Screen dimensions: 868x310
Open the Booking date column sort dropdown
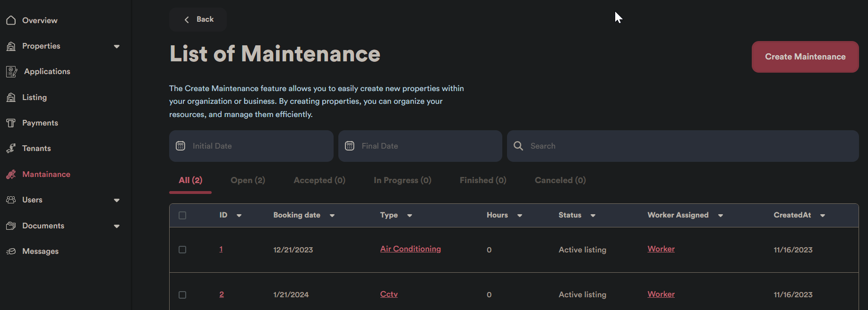click(x=332, y=216)
